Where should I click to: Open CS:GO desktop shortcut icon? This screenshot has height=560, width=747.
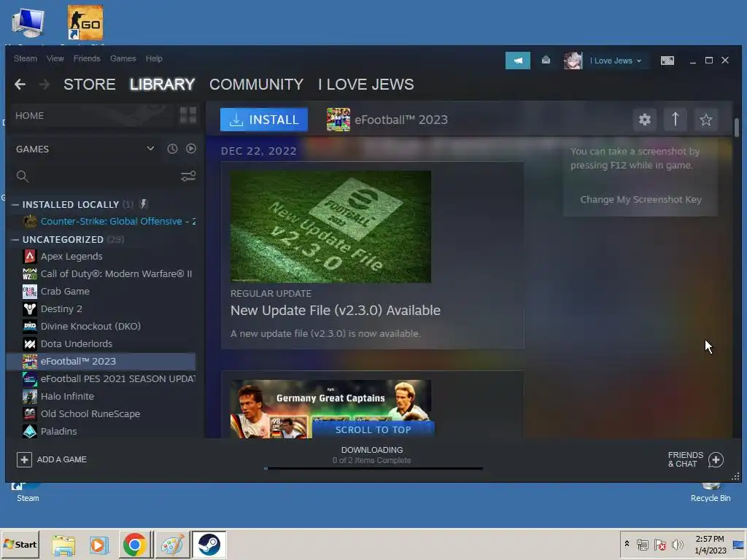(x=85, y=23)
